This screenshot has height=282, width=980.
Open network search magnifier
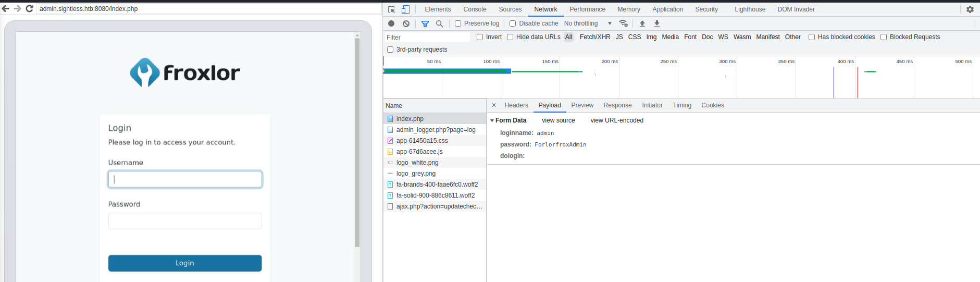[440, 23]
